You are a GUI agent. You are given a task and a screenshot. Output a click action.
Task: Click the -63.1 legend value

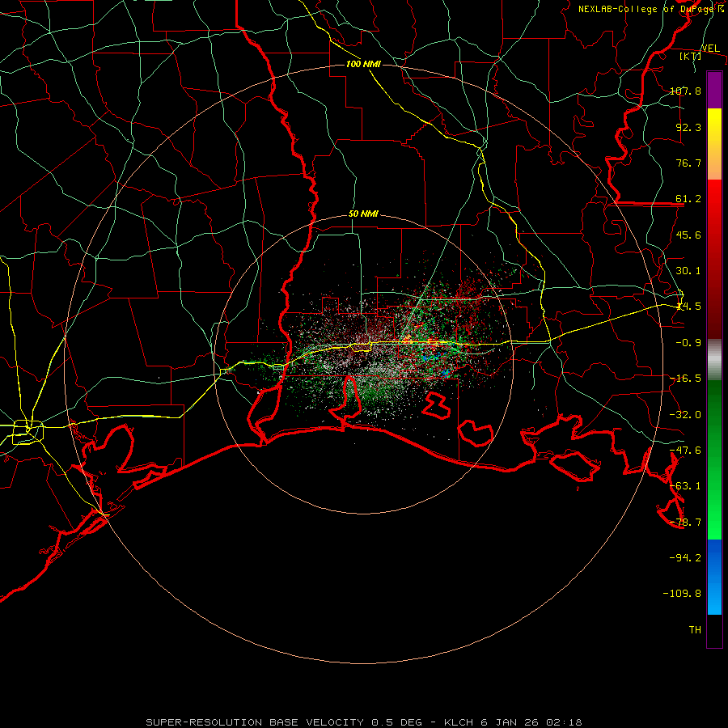pos(685,486)
